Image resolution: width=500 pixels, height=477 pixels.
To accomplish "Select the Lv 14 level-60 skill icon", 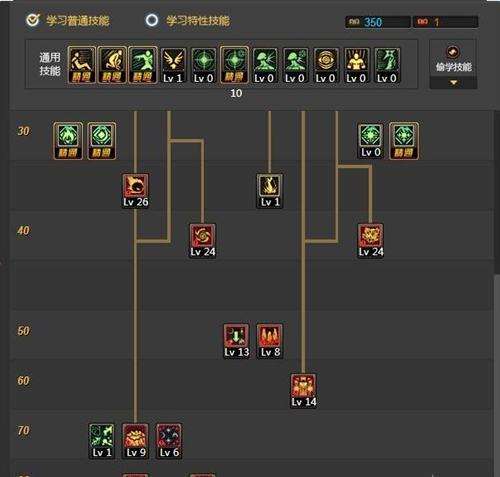I will (x=303, y=391).
